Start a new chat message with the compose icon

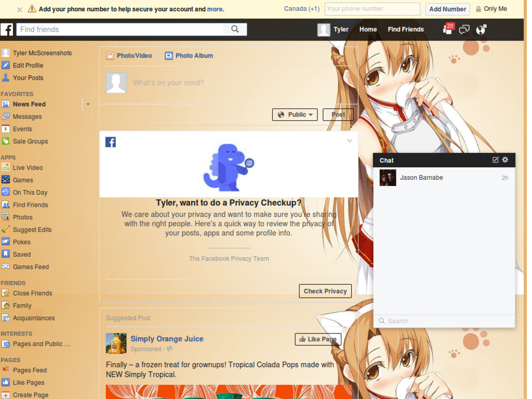[495, 160]
